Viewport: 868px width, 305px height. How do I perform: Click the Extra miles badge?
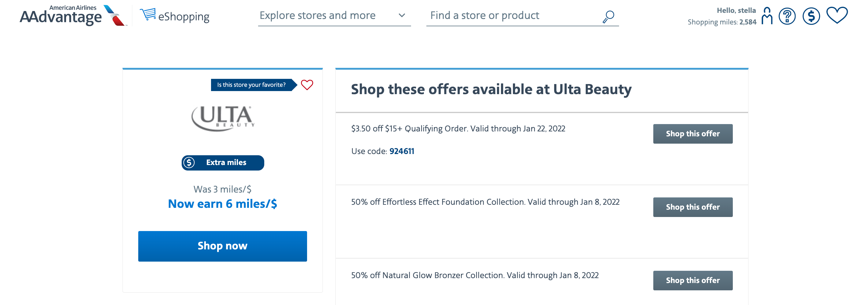pyautogui.click(x=223, y=163)
